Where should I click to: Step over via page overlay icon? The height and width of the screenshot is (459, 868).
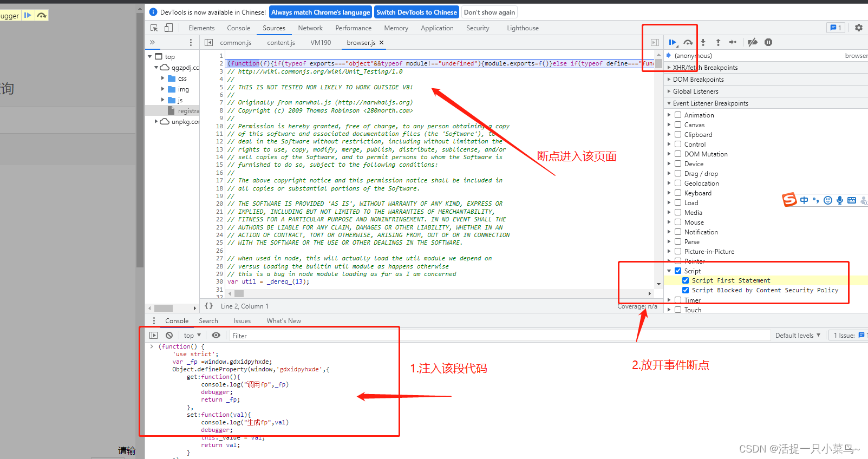pos(42,15)
